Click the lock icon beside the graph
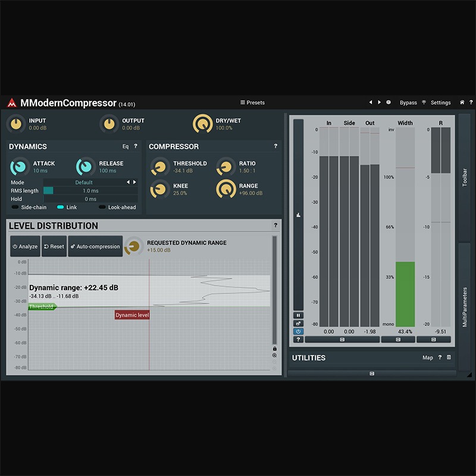The height and width of the screenshot is (476, 476). [x=274, y=349]
